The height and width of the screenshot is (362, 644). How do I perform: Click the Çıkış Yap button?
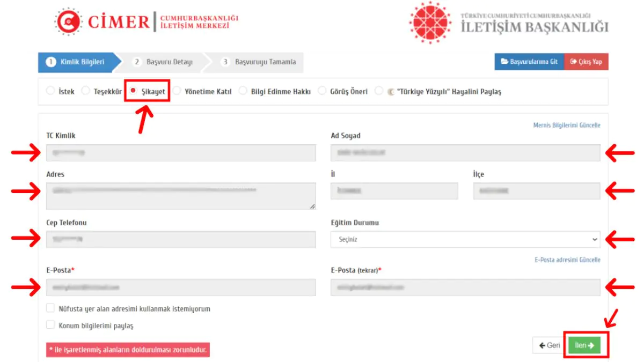(x=586, y=62)
